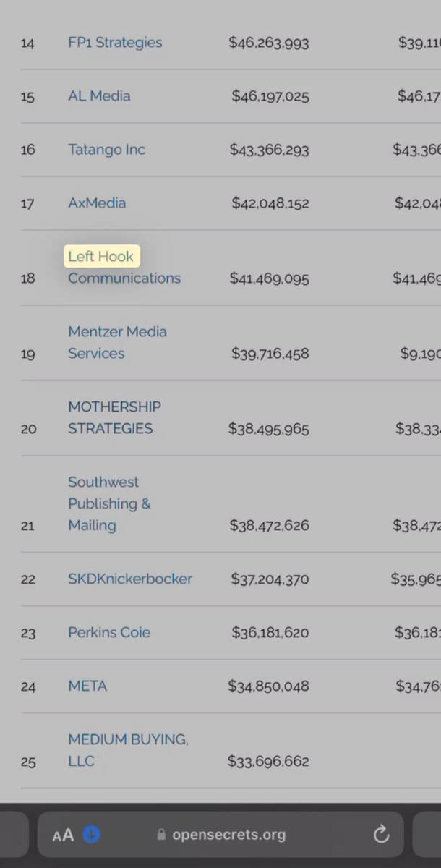Click the Left Hook Communications link
The width and height of the screenshot is (441, 868).
pyautogui.click(x=124, y=278)
